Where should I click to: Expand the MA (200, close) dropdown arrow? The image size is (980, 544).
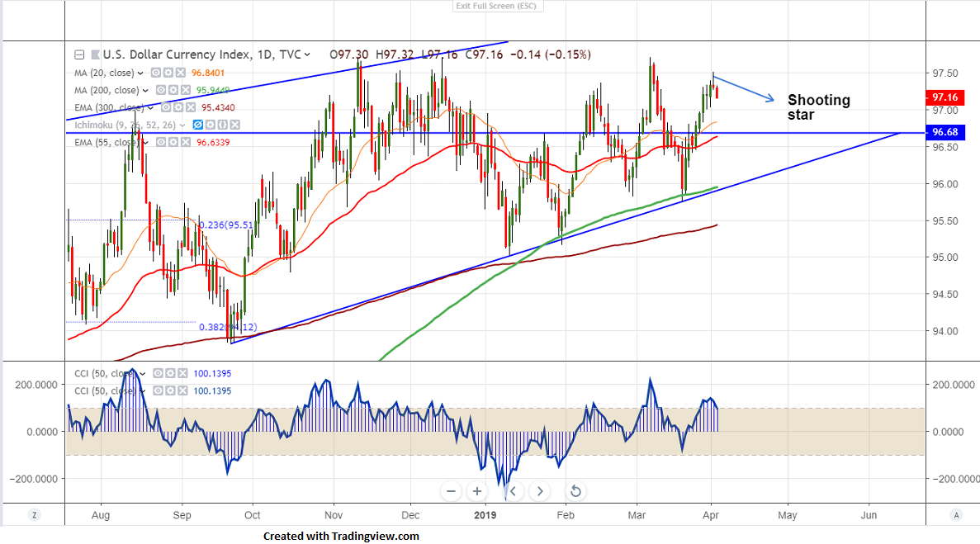click(145, 91)
